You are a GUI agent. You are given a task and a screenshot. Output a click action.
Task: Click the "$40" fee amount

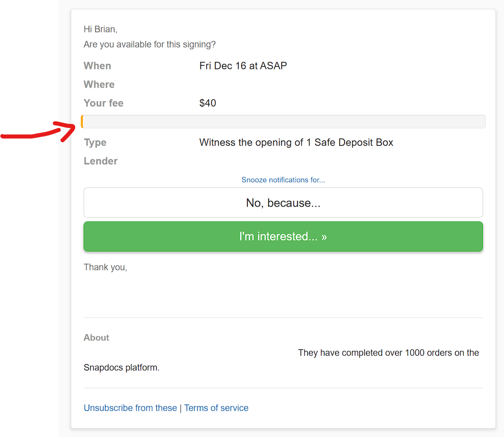[207, 103]
